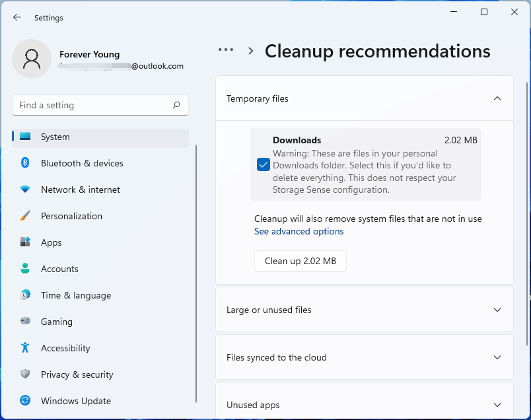Click the Personalization paintbrush icon

(25, 216)
